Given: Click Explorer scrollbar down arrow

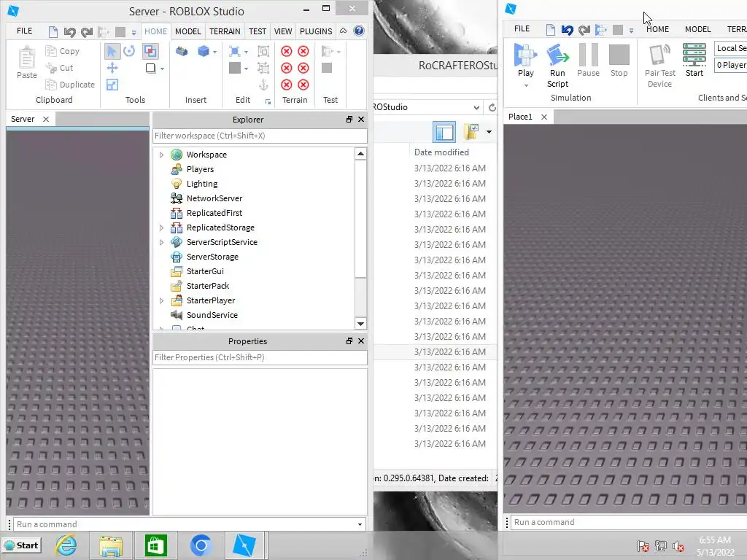Looking at the screenshot, I should (x=360, y=324).
